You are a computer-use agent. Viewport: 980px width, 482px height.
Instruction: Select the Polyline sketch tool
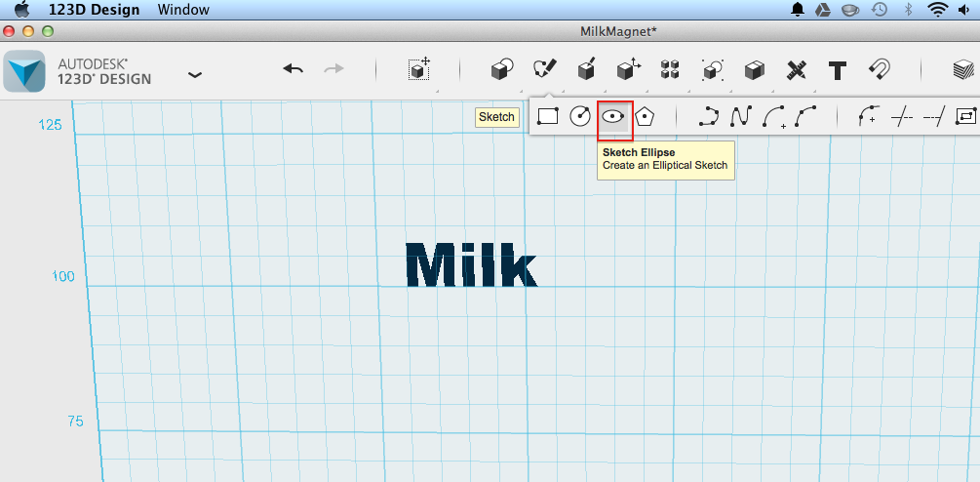tap(709, 116)
